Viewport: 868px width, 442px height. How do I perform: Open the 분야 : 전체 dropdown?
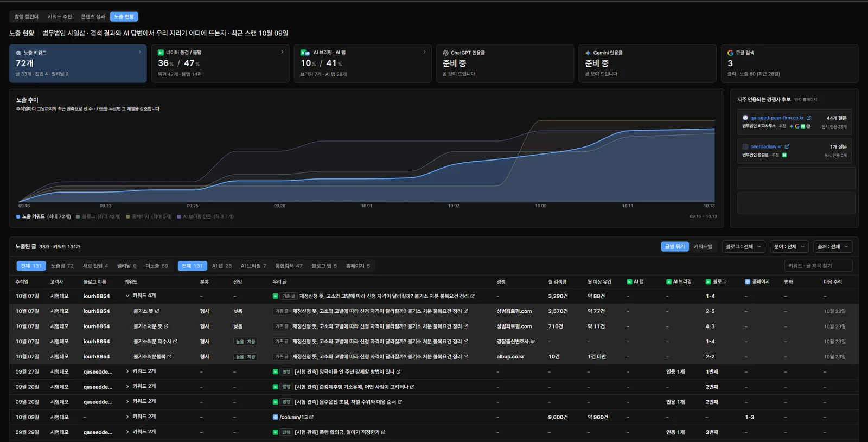[x=789, y=246]
